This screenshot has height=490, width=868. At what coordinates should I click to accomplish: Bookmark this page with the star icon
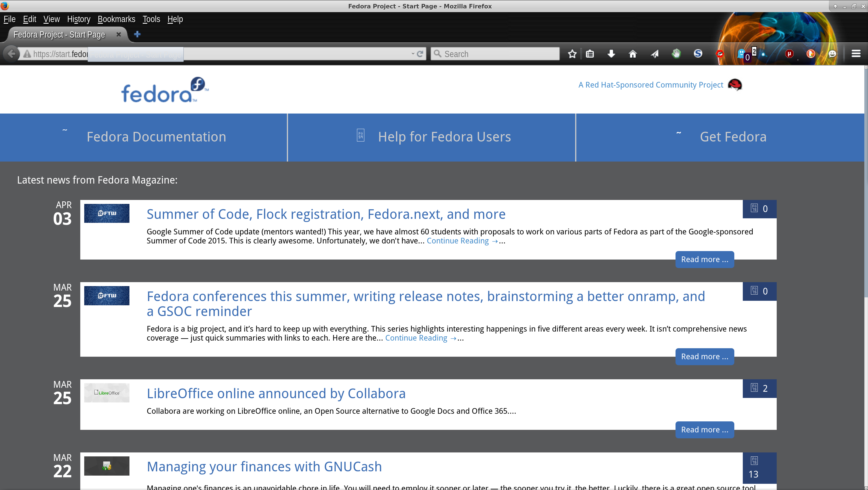[x=572, y=54]
